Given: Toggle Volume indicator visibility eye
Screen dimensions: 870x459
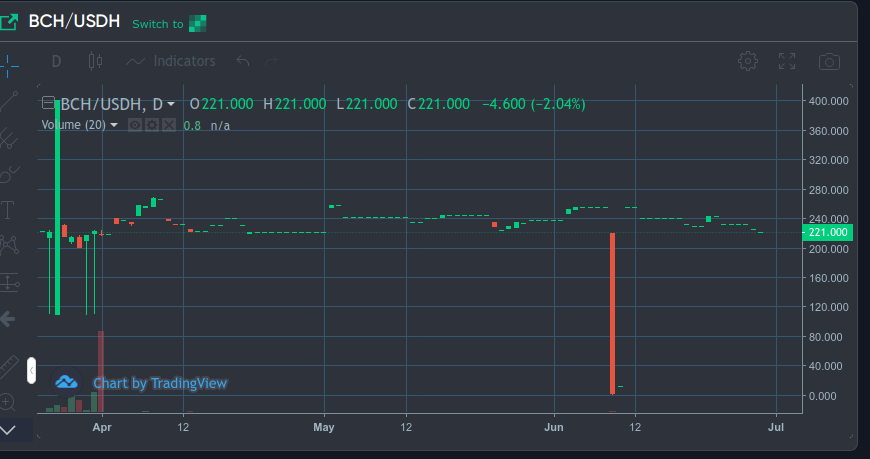Looking at the screenshot, I should click(135, 125).
